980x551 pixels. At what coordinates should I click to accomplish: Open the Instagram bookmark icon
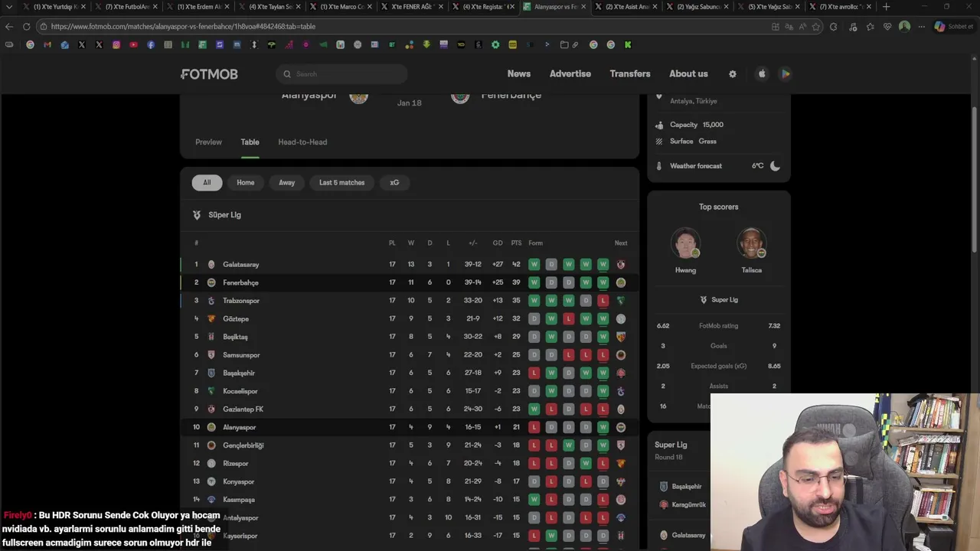click(116, 45)
